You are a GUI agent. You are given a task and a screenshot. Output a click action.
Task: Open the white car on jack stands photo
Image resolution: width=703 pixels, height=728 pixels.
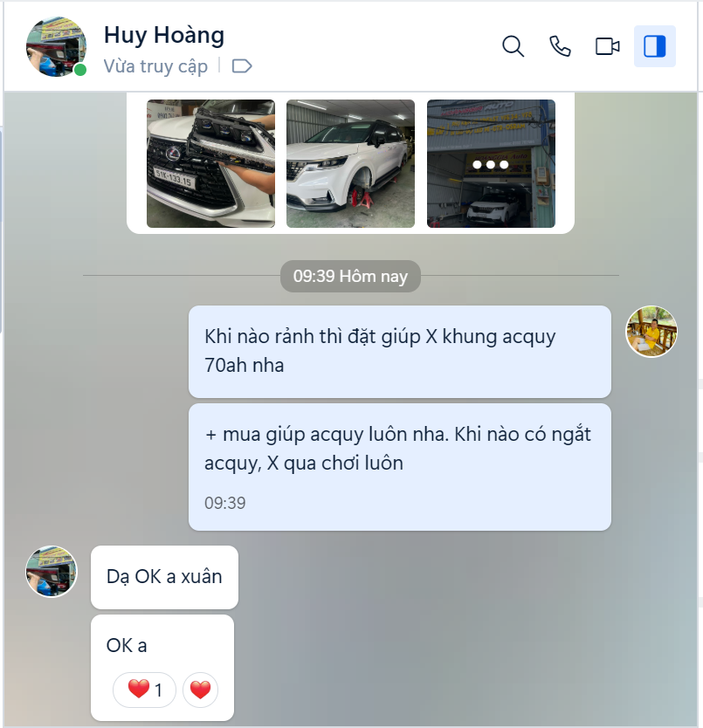pos(350,163)
